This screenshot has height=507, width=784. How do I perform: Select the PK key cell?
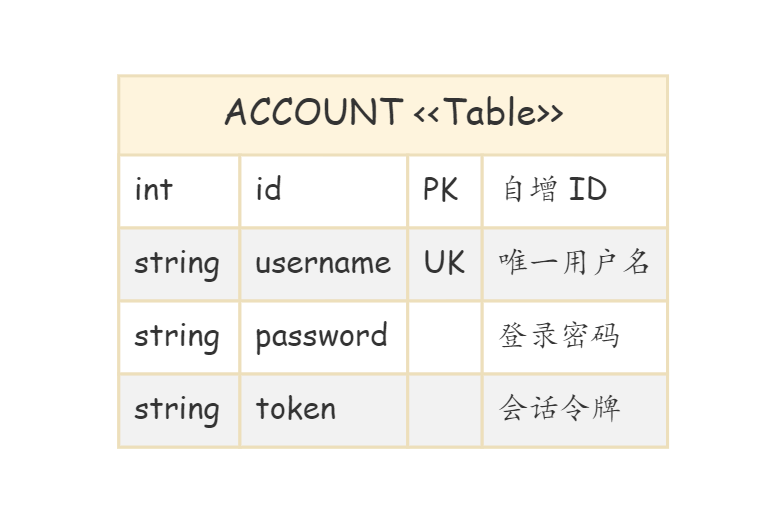click(x=444, y=191)
